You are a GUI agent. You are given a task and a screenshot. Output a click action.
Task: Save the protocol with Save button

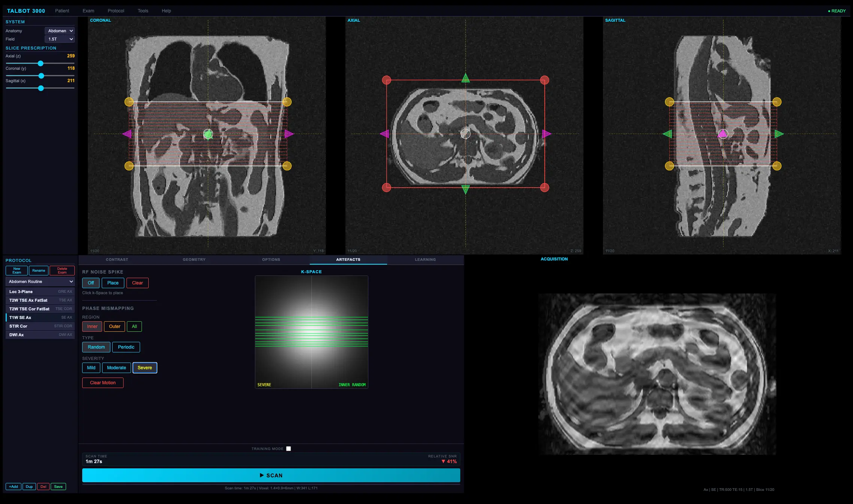(58, 487)
